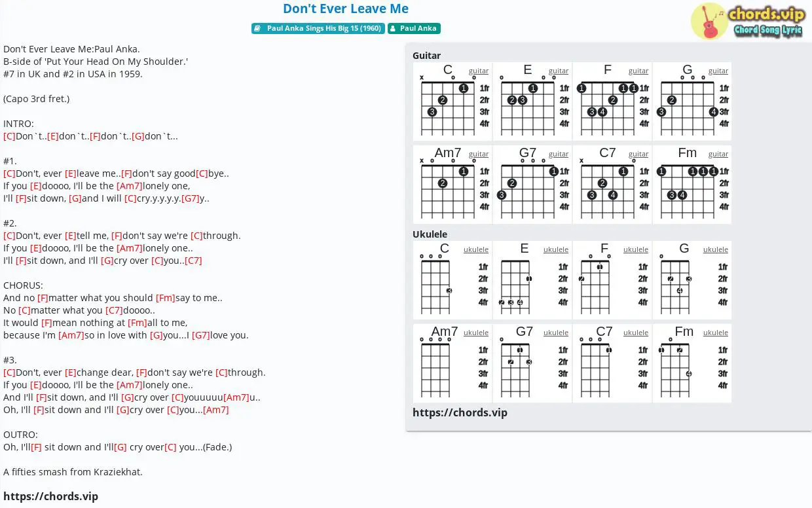Select the guitar G chord diagram

[692, 101]
